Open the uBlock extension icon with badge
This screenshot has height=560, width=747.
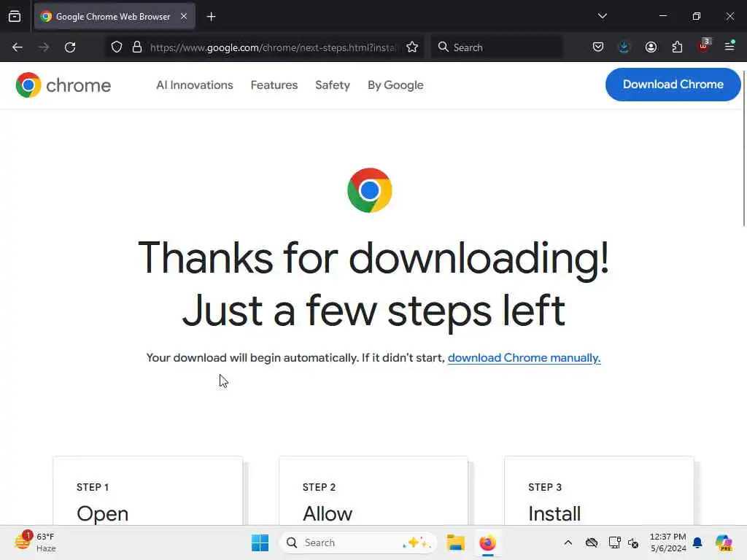[704, 46]
